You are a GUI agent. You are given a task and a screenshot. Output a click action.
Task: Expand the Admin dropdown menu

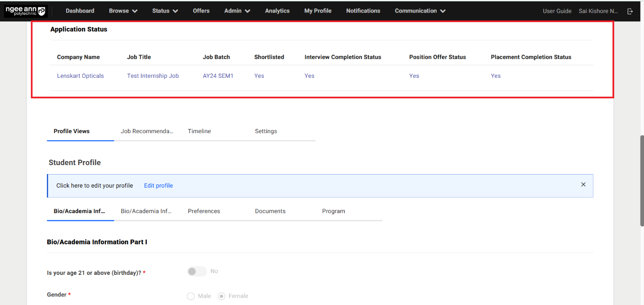tap(237, 11)
